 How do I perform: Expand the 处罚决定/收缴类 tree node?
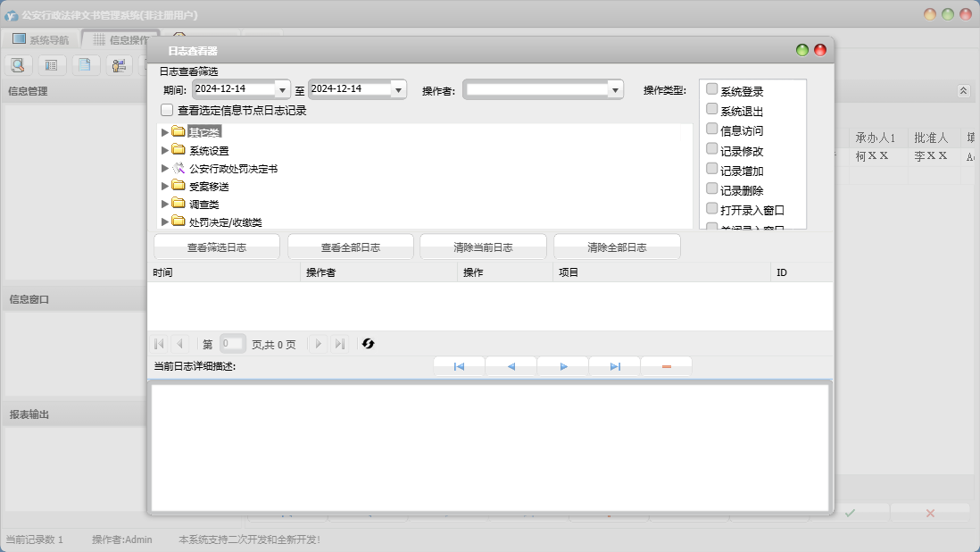[x=165, y=222]
